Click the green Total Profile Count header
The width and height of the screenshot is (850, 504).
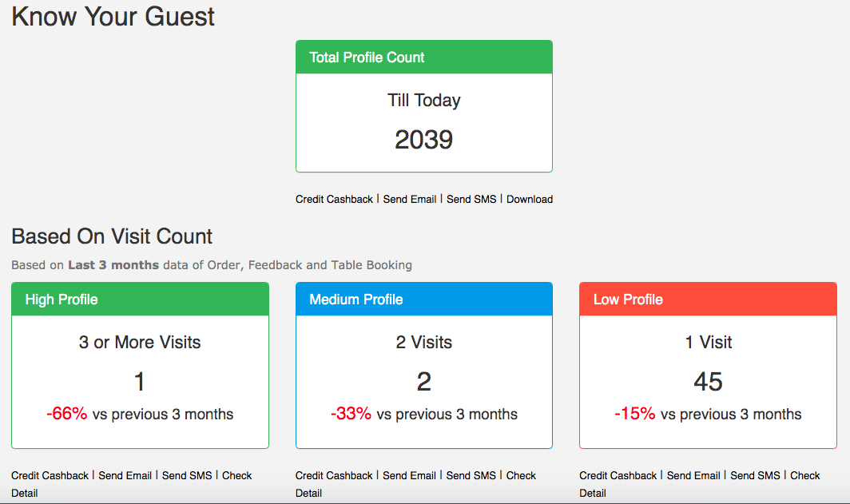coord(423,58)
